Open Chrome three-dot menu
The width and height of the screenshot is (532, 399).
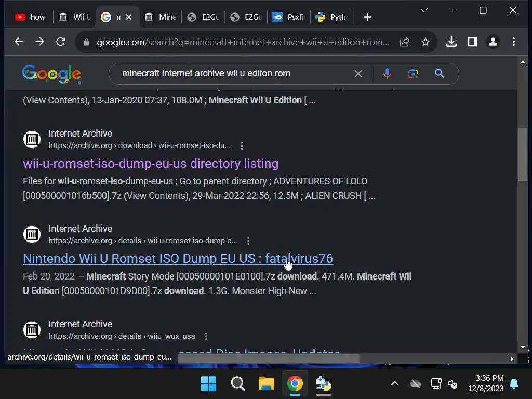click(x=514, y=42)
